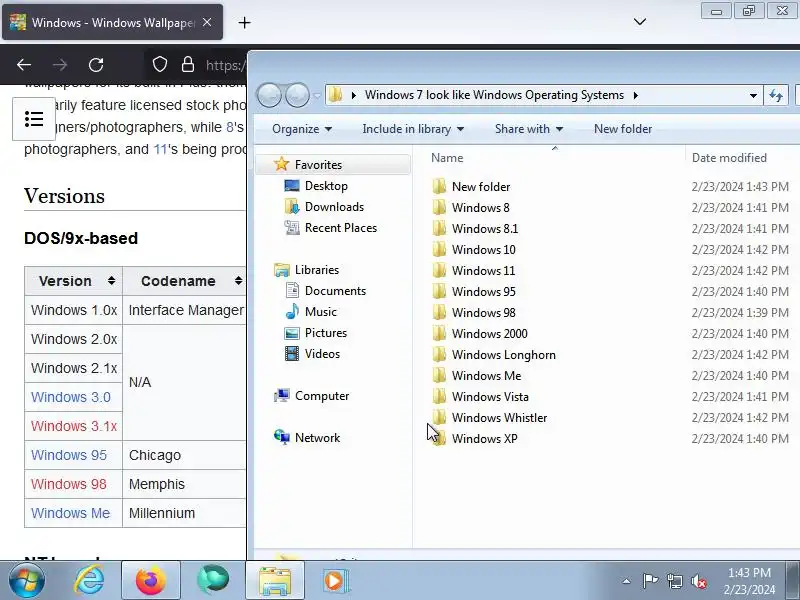Open Action Center flag icon

tap(650, 581)
